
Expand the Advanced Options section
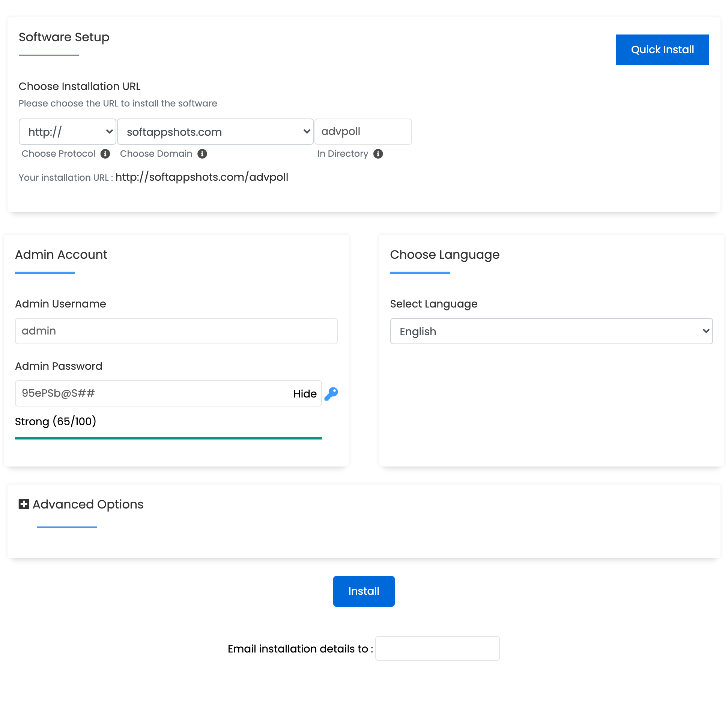point(88,504)
